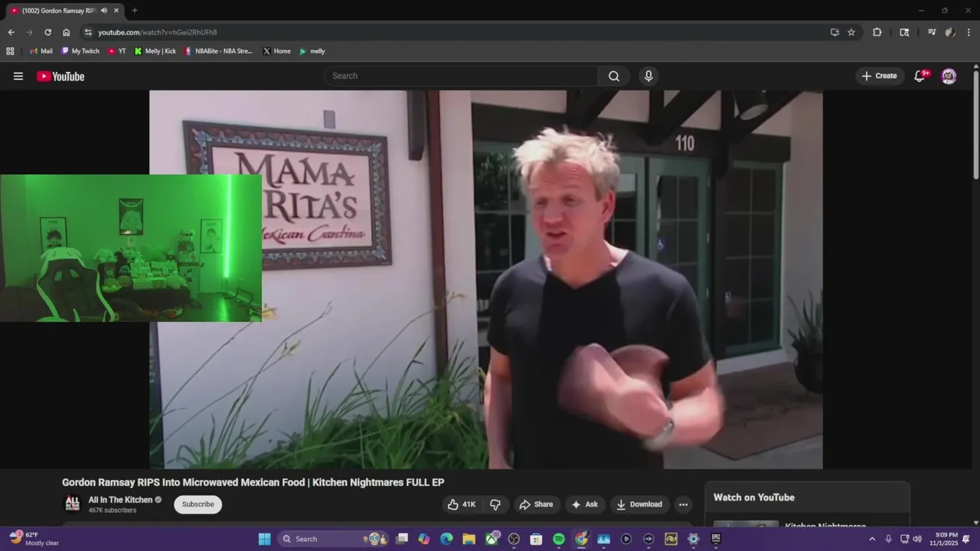Screen dimensions: 980x551
Task: Subscribe to All In The Kitchen
Action: (198, 504)
